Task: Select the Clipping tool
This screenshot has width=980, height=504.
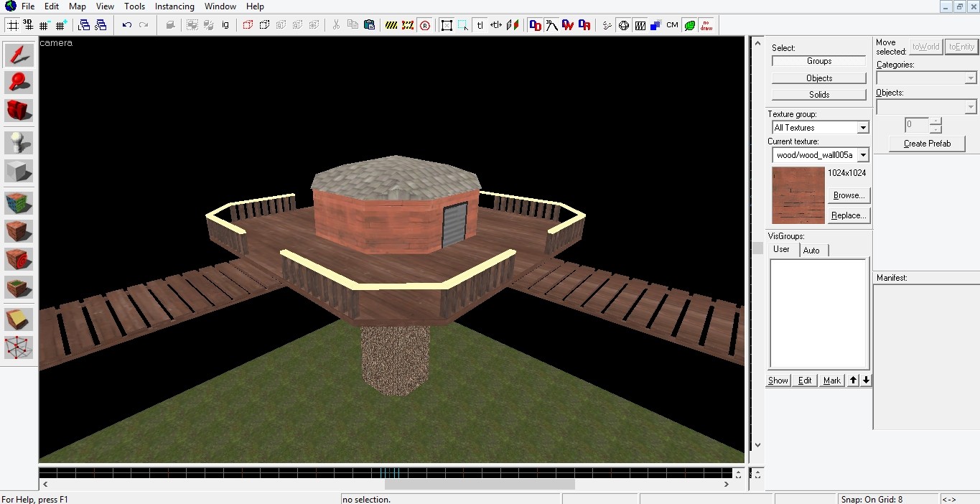Action: (19, 319)
